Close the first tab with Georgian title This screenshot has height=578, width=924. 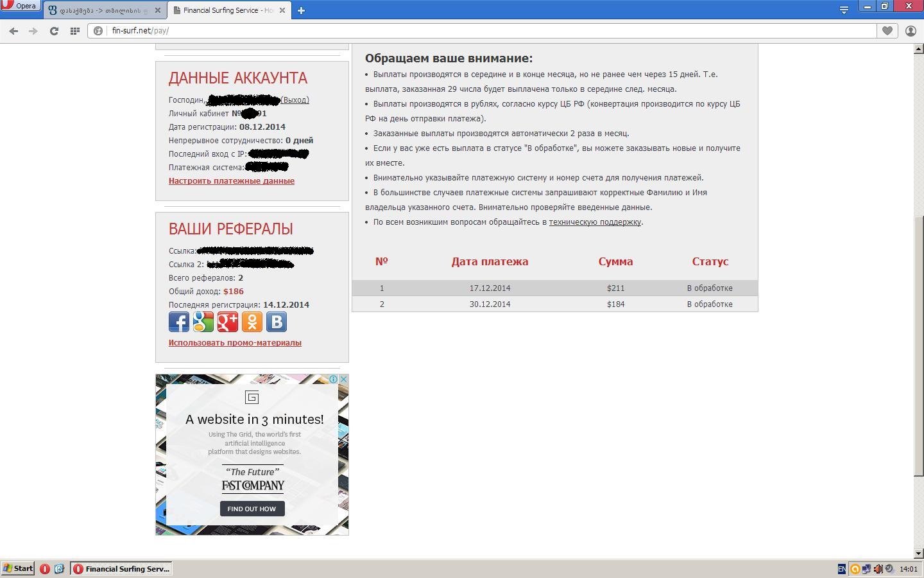157,10
